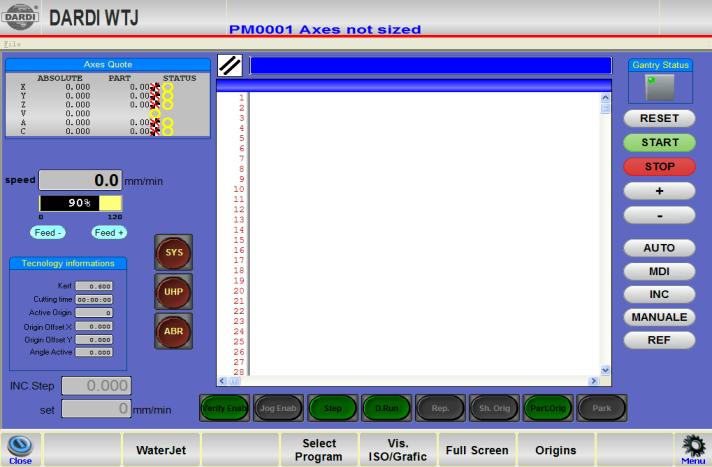Click the Angle Active field
Screen dimensions: 712x467
click(x=94, y=353)
